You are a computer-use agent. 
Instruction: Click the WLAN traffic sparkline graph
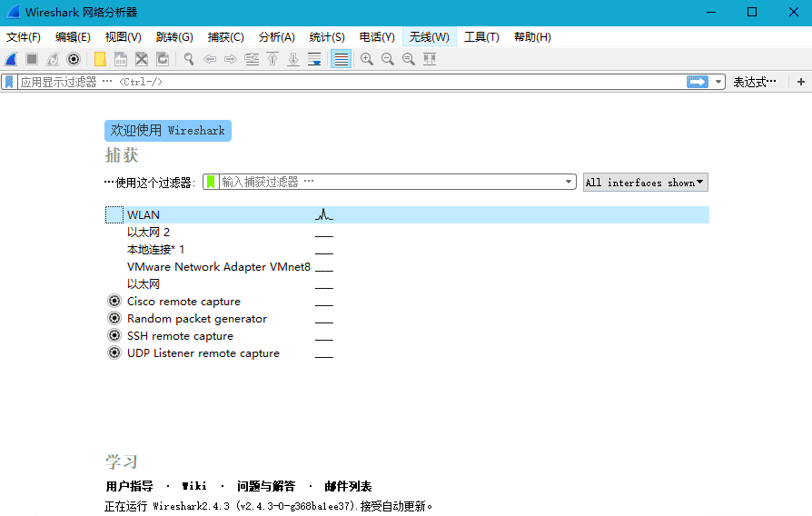pos(324,214)
